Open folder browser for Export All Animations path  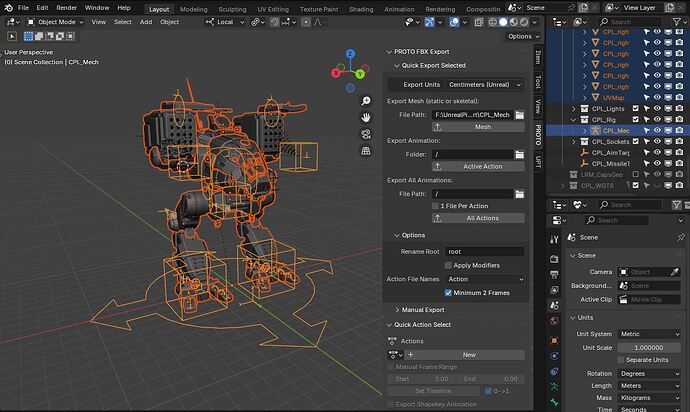520,194
